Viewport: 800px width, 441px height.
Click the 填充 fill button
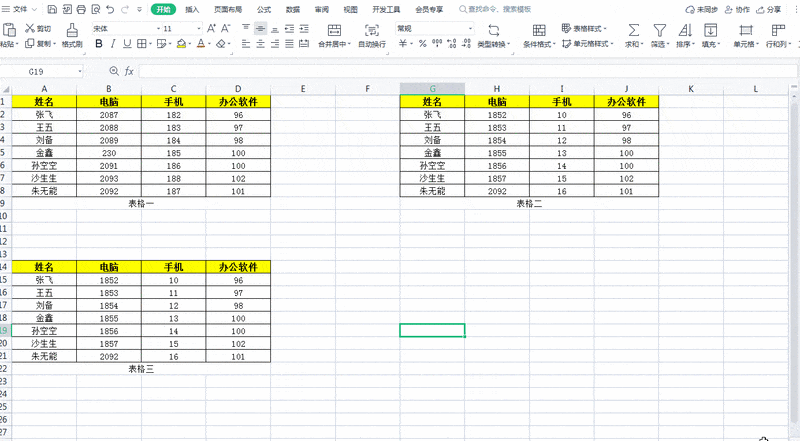[710, 36]
